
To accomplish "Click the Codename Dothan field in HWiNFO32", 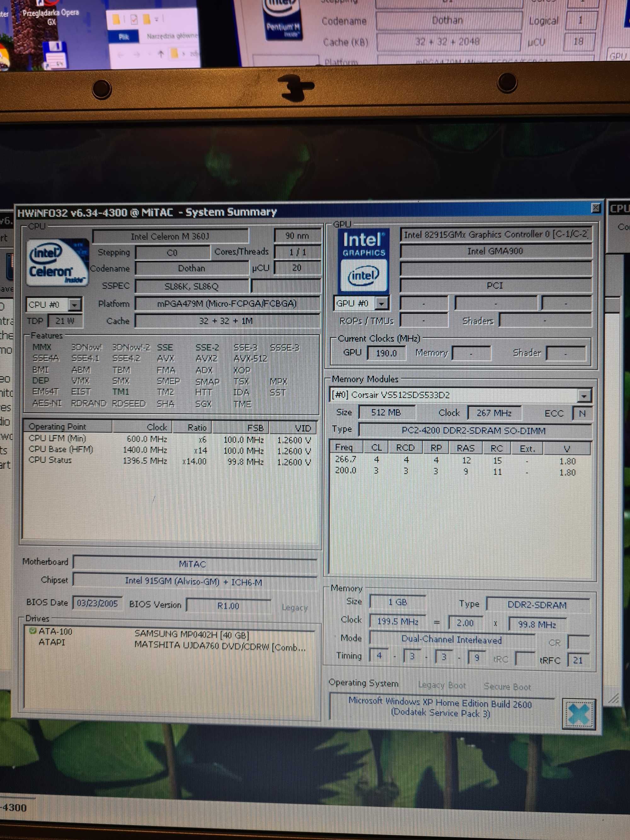I will tap(192, 268).
